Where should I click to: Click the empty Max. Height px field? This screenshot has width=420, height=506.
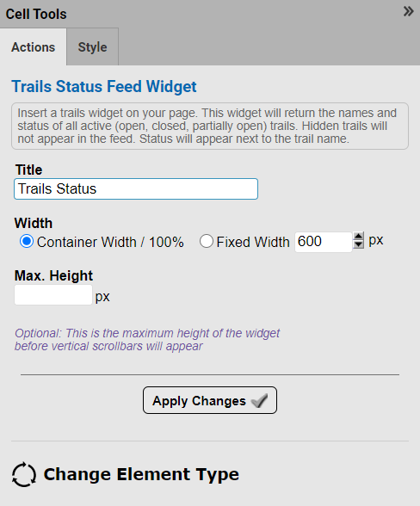point(53,295)
